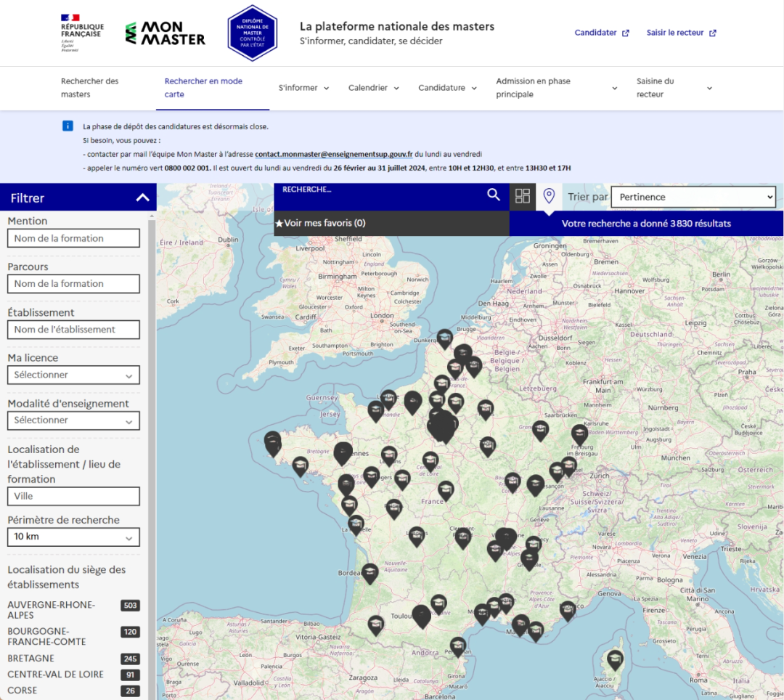
Task: Click the Bordeaux map marker
Action: pyautogui.click(x=370, y=573)
